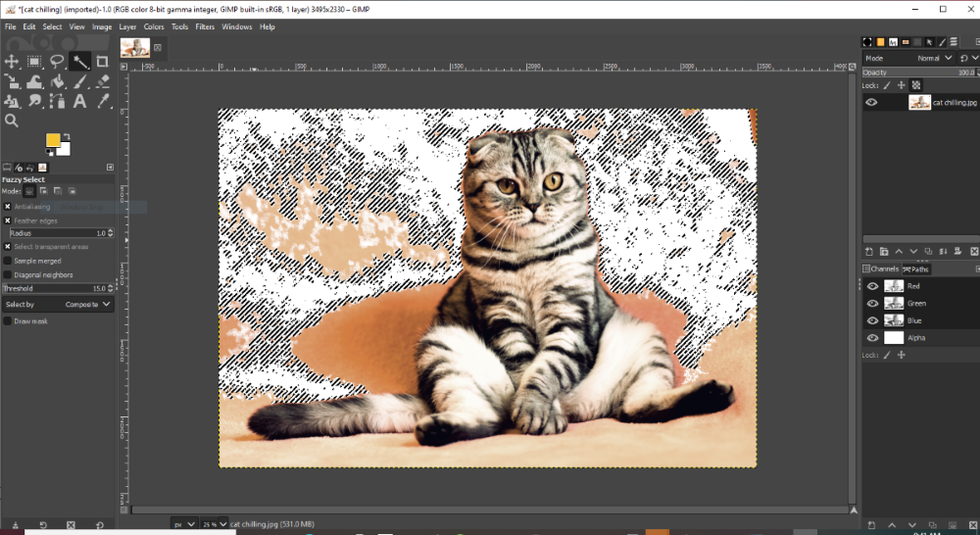This screenshot has height=535, width=980.
Task: Select the Rectangle Select tool
Action: pyautogui.click(x=34, y=62)
